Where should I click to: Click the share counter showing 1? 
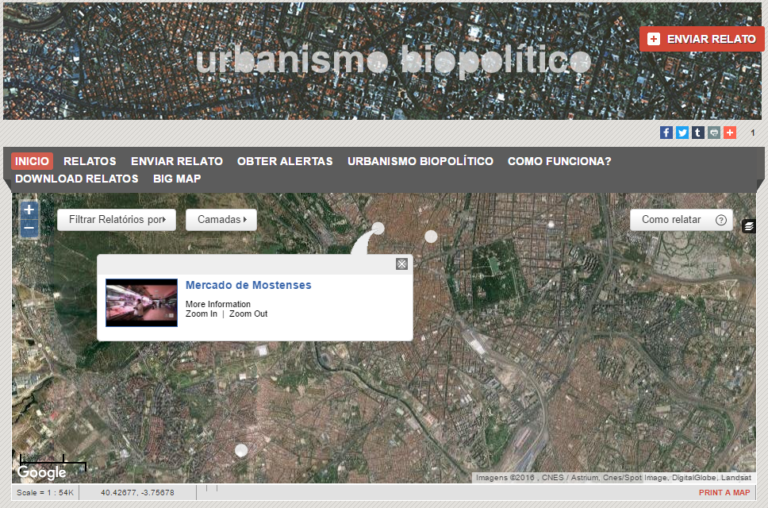coord(753,133)
